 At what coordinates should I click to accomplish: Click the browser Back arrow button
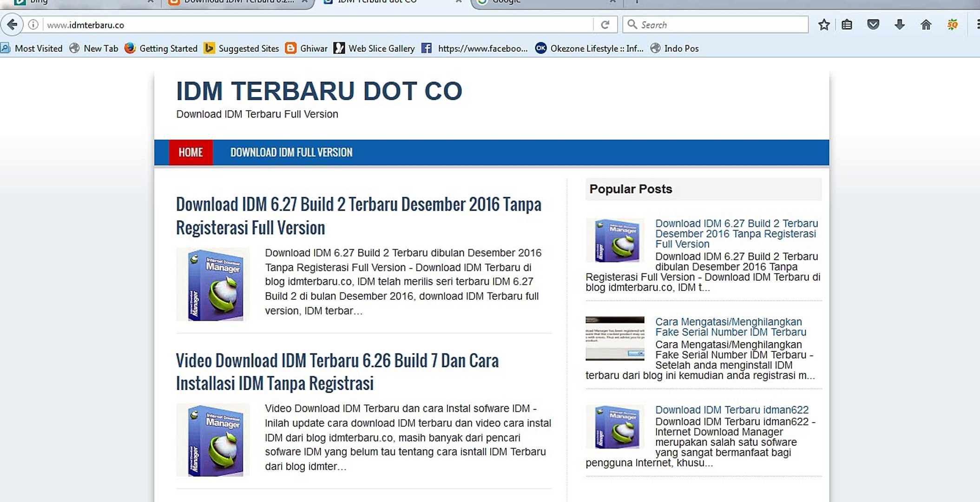[x=13, y=25]
